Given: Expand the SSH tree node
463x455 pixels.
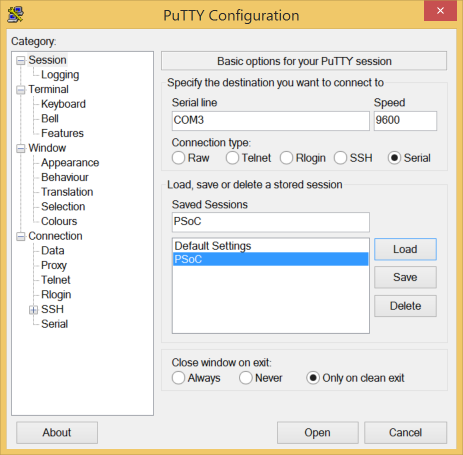Looking at the screenshot, I should 33,310.
